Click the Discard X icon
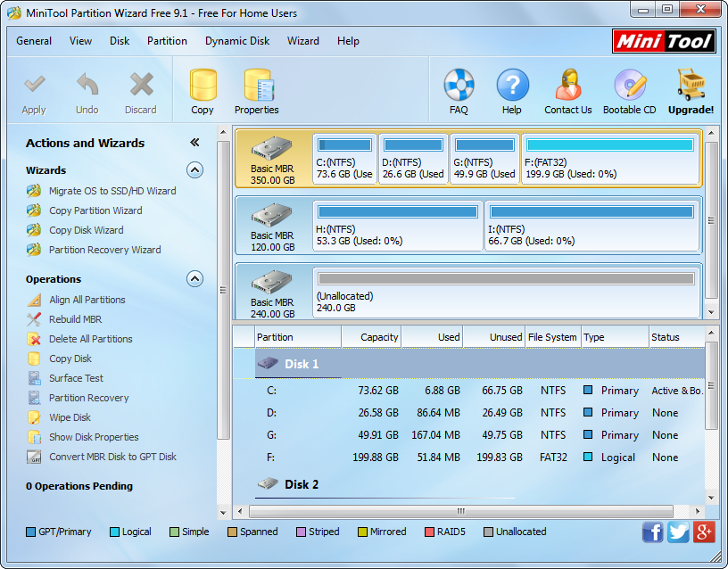728x569 pixels. coord(141,84)
